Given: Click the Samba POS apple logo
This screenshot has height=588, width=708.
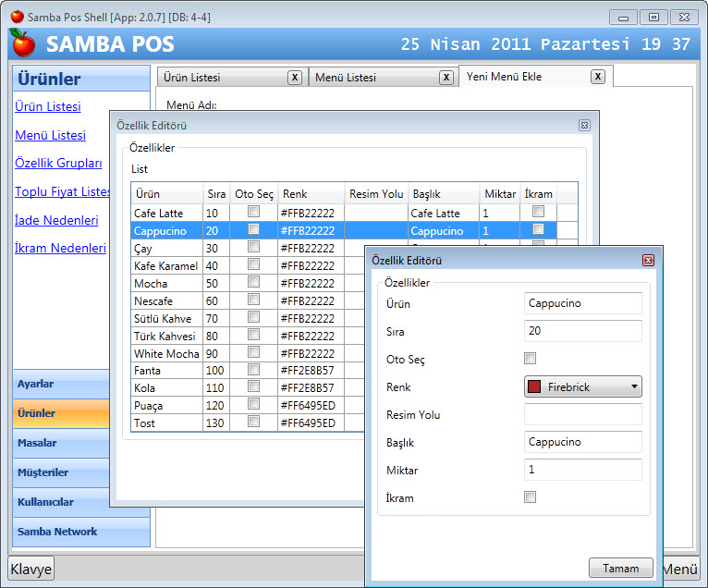Looking at the screenshot, I should 23,43.
